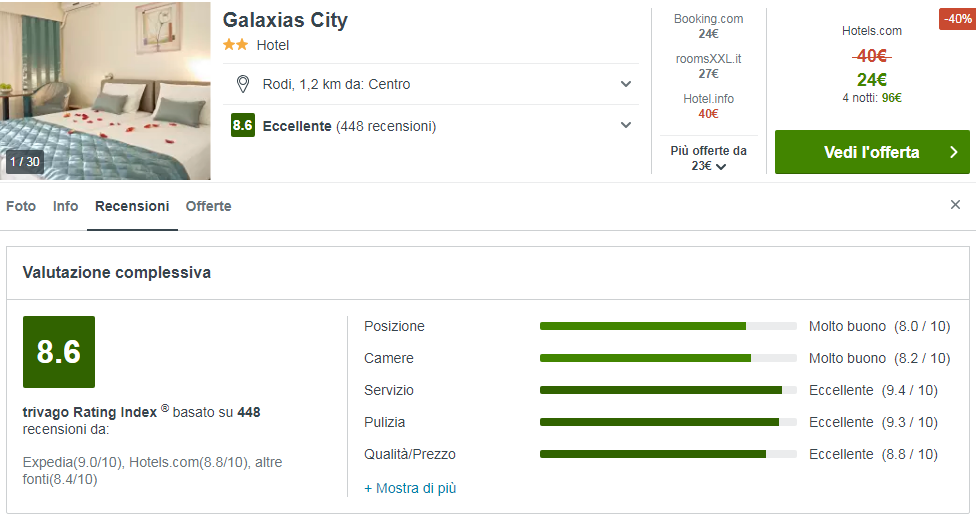Click the Servizio rating bar
The width and height of the screenshot is (976, 518).
pyautogui.click(x=668, y=390)
